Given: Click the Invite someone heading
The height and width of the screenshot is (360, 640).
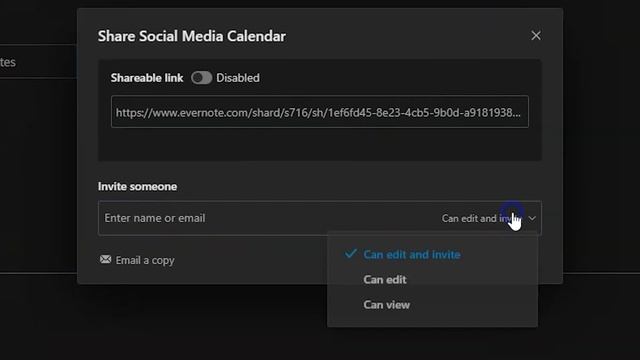Looking at the screenshot, I should (x=138, y=187).
